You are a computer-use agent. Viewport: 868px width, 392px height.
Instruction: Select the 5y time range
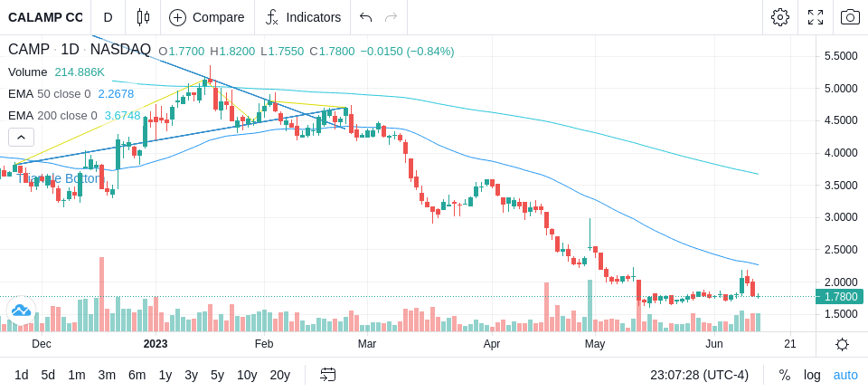(x=217, y=376)
